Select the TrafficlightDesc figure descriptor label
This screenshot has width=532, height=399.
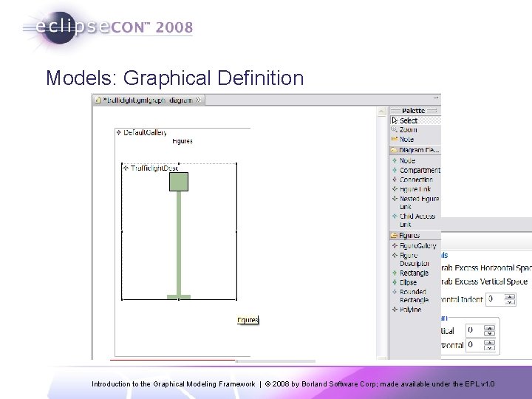154,168
